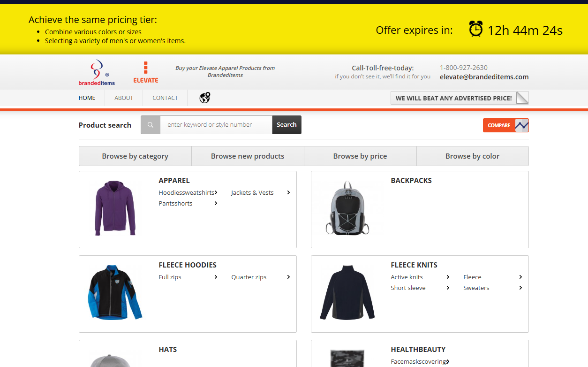Open the purple hoodie Apparel thumbnail
Image resolution: width=588 pixels, height=367 pixels.
click(115, 208)
